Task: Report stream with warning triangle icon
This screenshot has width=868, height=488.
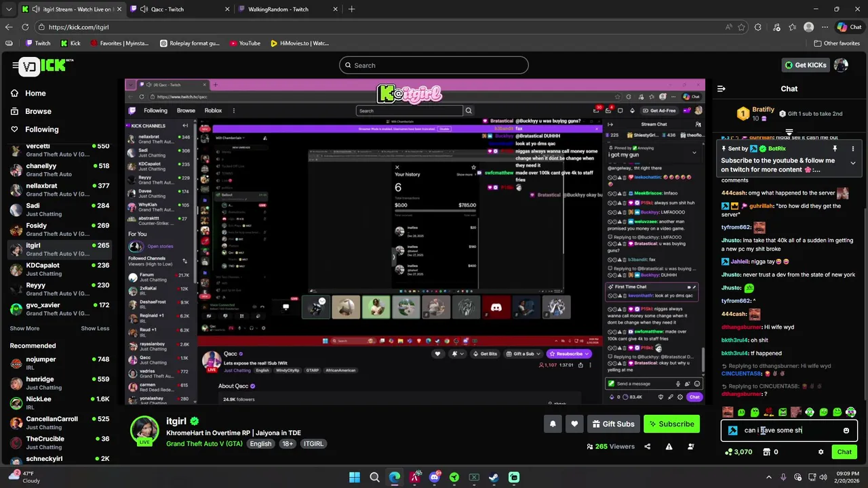Action: (x=669, y=447)
